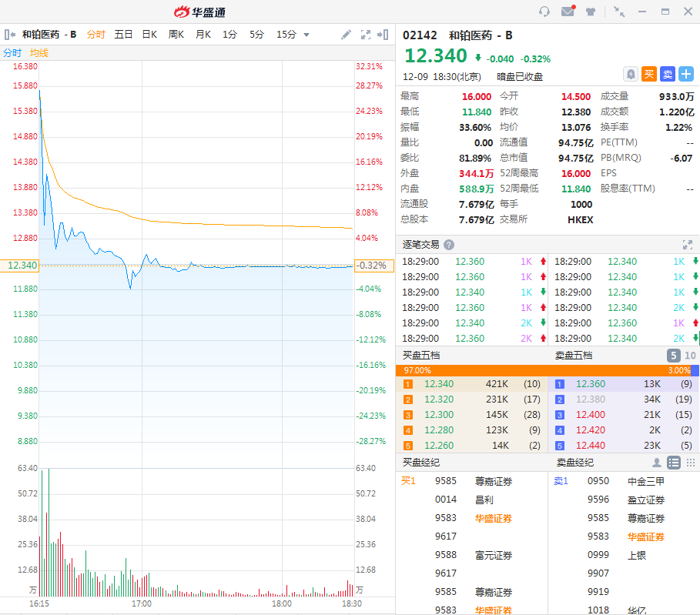700x615 pixels.
Task: Click the 成交量 value 933.0万
Action: point(677,96)
